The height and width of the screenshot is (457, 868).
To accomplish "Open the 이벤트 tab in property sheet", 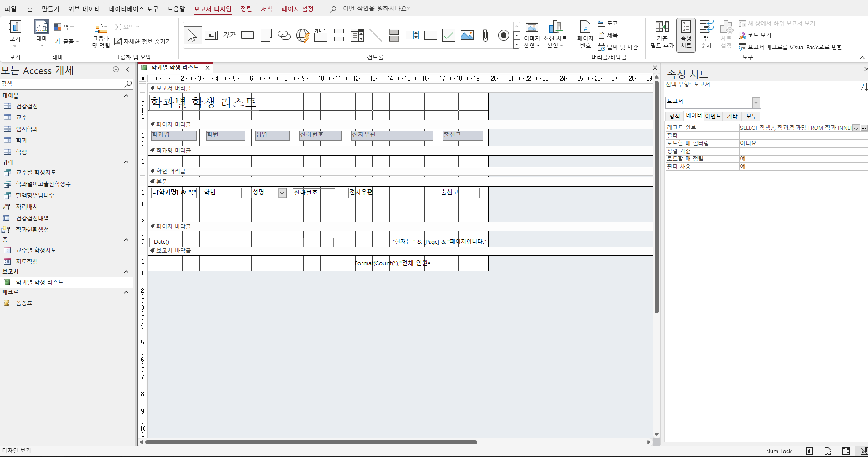I will pos(713,116).
